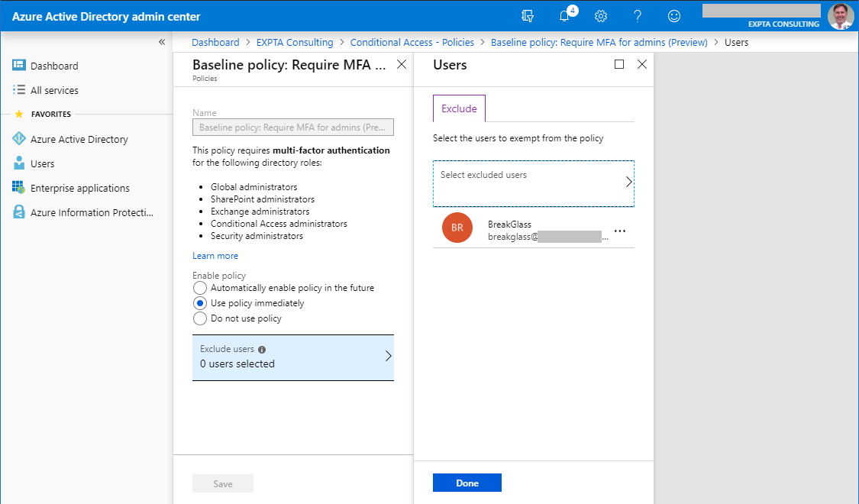Open the account profile picture
859x504 pixels.
[x=840, y=16]
